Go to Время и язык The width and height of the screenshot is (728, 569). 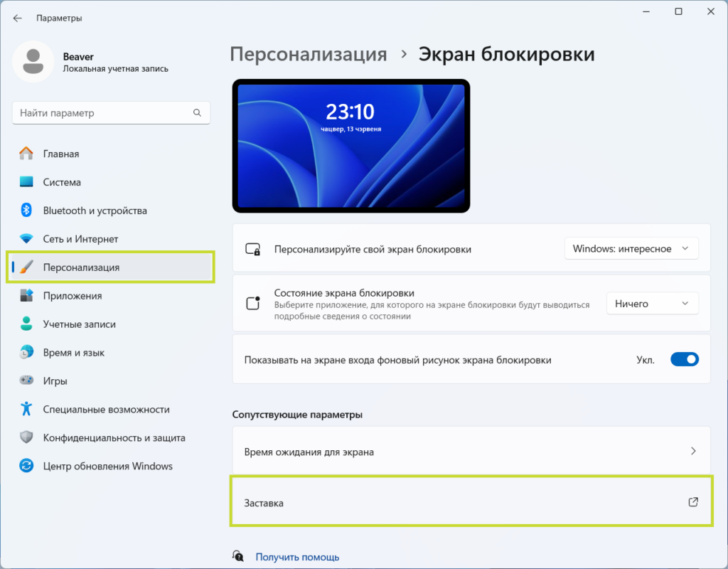(110, 353)
